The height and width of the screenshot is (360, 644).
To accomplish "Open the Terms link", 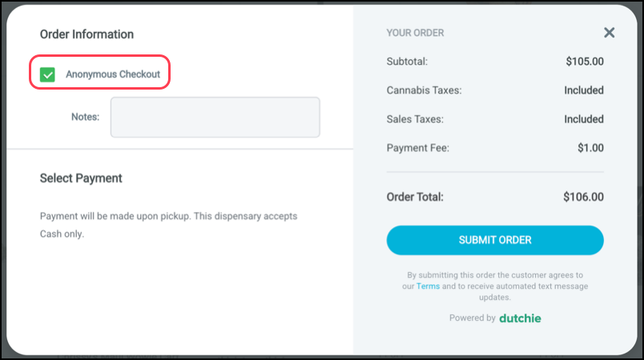I will 428,286.
